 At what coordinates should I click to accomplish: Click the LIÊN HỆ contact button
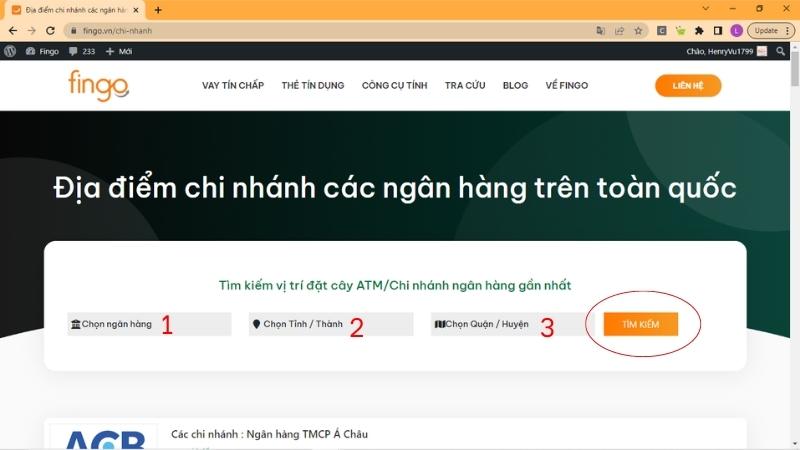(x=688, y=85)
